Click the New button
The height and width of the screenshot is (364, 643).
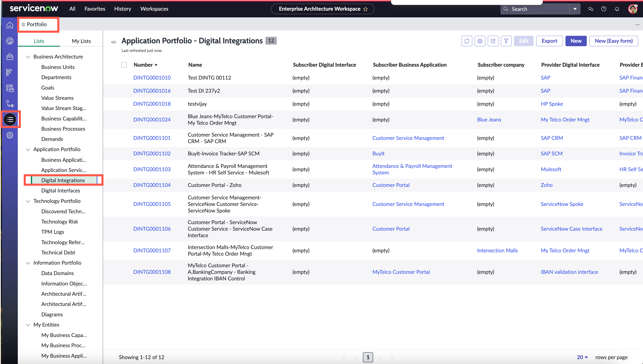click(x=576, y=41)
